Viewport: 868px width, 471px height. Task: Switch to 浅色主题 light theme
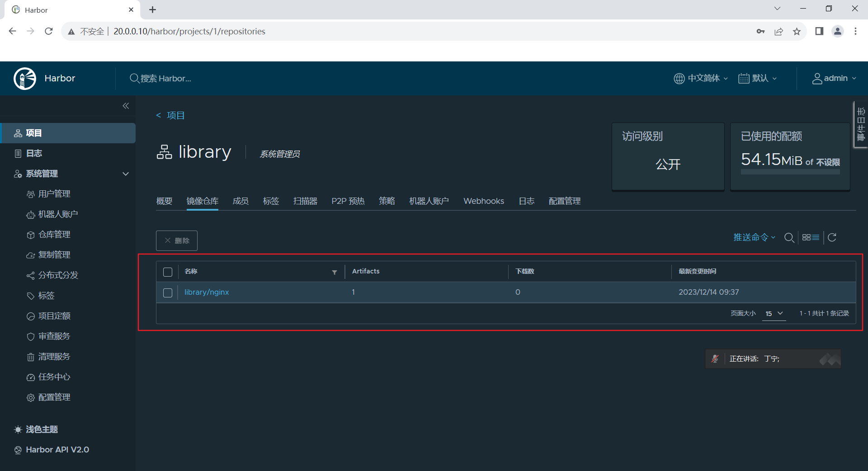point(36,429)
